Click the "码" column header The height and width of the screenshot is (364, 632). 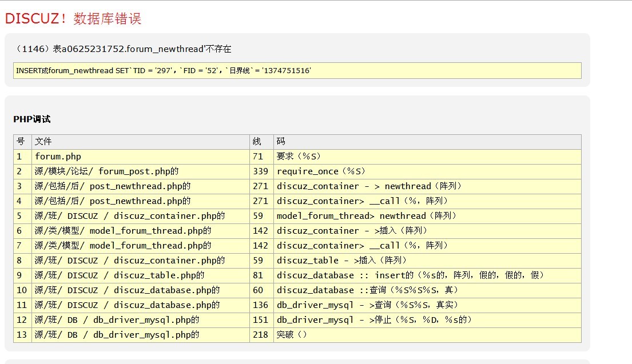click(281, 141)
